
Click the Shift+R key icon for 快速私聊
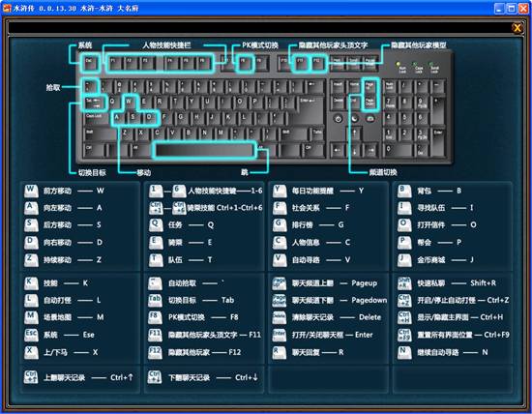tap(404, 283)
